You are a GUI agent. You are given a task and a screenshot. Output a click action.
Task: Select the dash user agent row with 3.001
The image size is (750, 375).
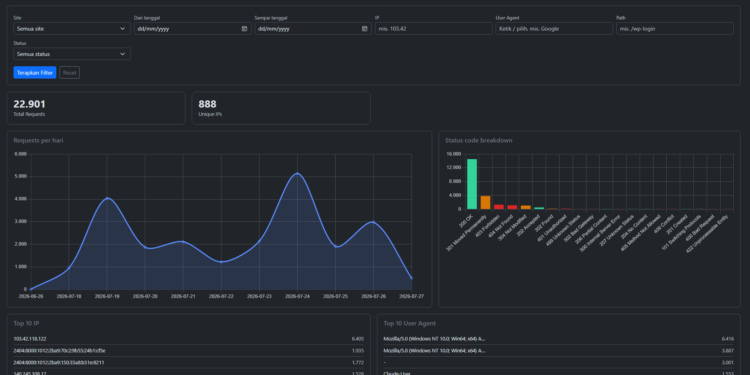(559, 363)
